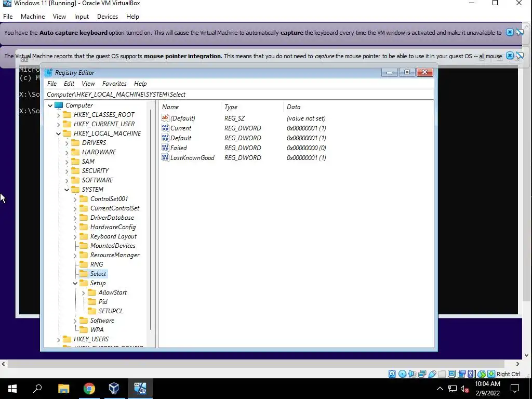Click scroll-right arrow of VirtualBox horizontal scrollbar
Viewport: 532px width, 399px height.
click(518, 364)
